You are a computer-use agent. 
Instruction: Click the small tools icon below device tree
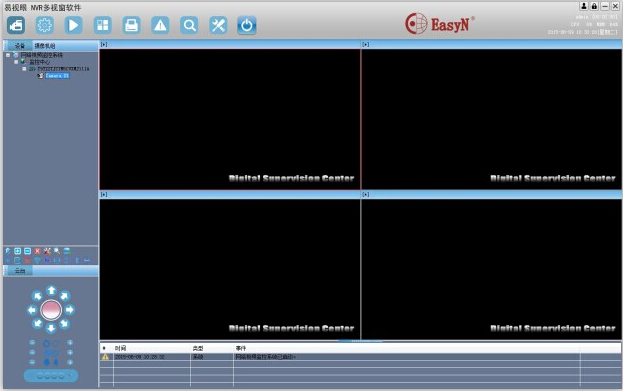point(47,251)
